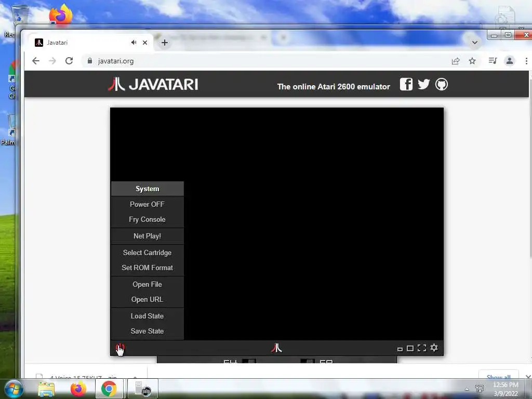
Task: Open Chrome profile icon
Action: click(510, 61)
